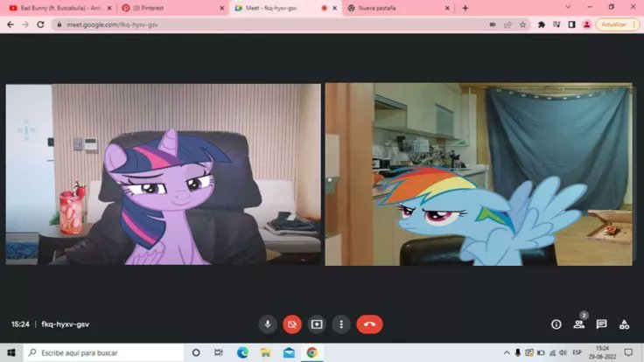Open a new browser tab
644x362 pixels.
pyautogui.click(x=465, y=8)
